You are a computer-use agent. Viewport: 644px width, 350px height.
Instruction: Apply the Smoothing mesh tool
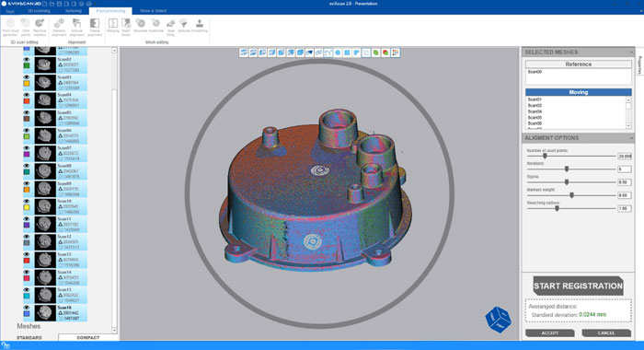(x=200, y=25)
